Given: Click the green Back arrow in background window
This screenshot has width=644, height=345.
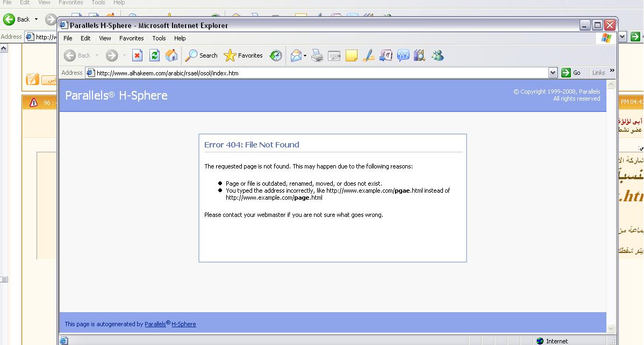Looking at the screenshot, I should 9,19.
